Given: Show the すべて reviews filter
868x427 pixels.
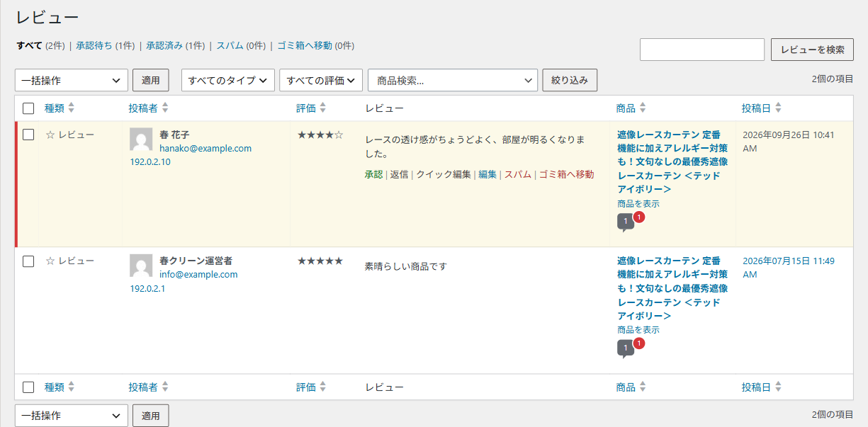Looking at the screenshot, I should pos(30,45).
